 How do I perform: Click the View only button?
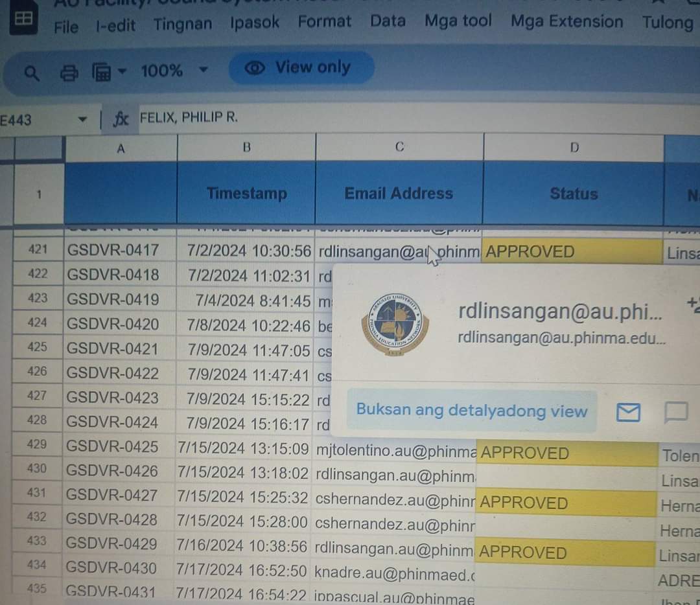(x=301, y=68)
